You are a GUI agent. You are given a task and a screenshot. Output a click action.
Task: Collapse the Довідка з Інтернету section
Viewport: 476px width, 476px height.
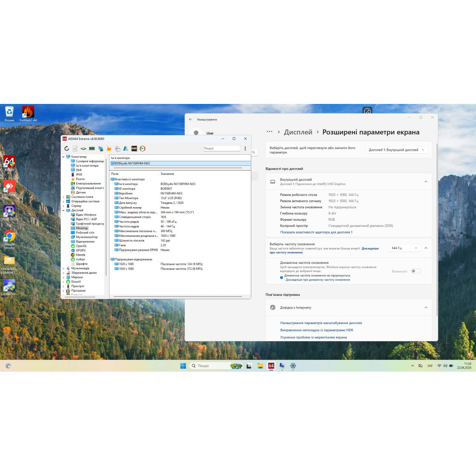[426, 307]
